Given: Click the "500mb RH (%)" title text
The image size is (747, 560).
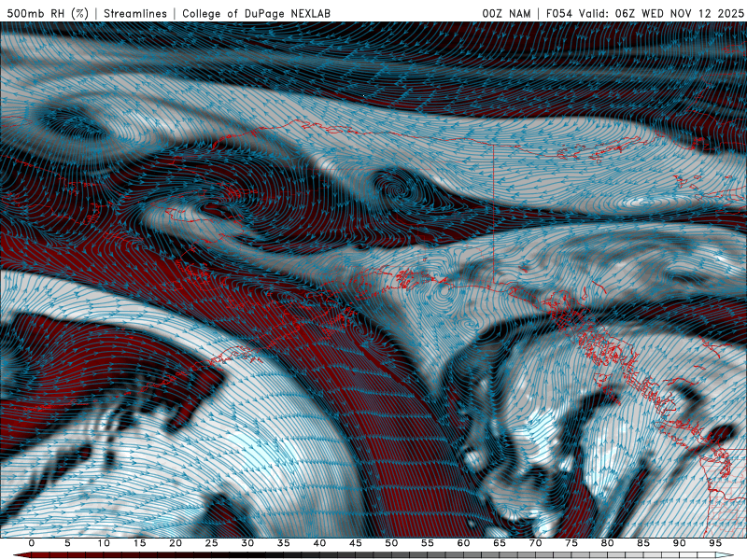Looking at the screenshot, I should 48,13.
